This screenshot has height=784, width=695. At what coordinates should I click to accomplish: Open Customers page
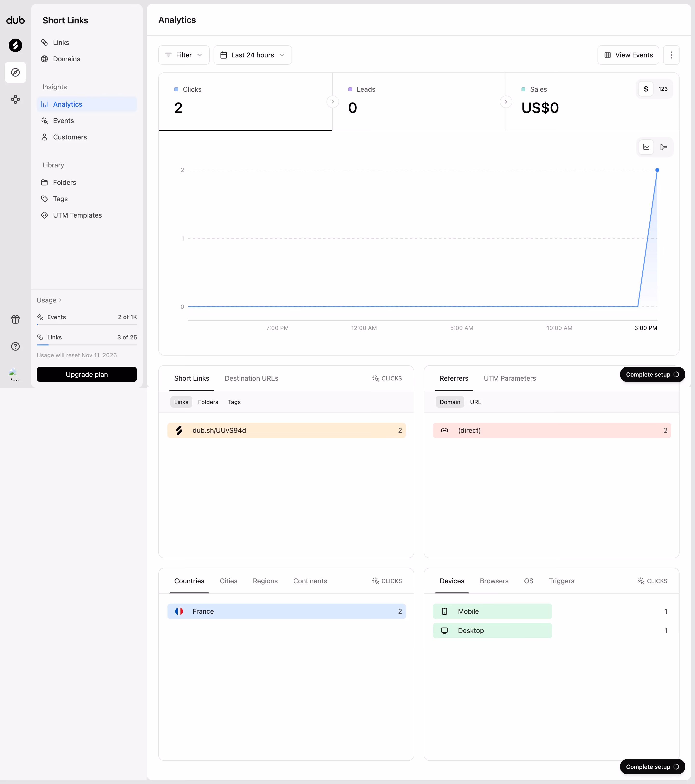click(87, 137)
